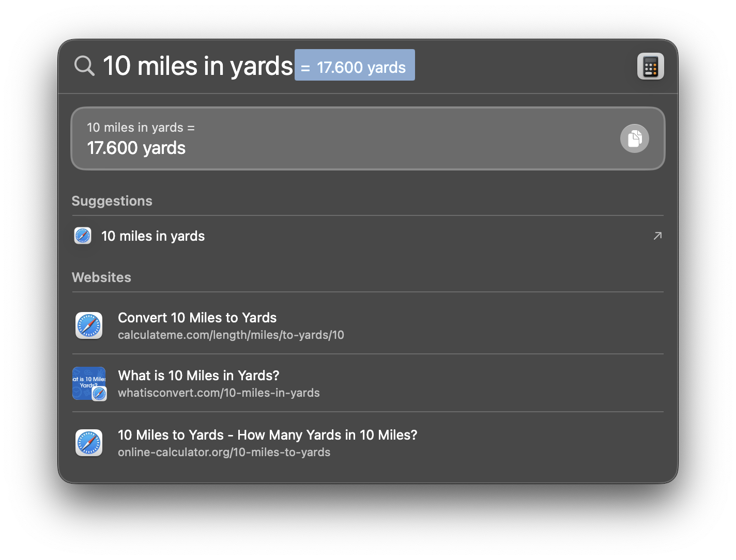Copy the 17.600 yards result
The width and height of the screenshot is (736, 560).
pos(634,138)
